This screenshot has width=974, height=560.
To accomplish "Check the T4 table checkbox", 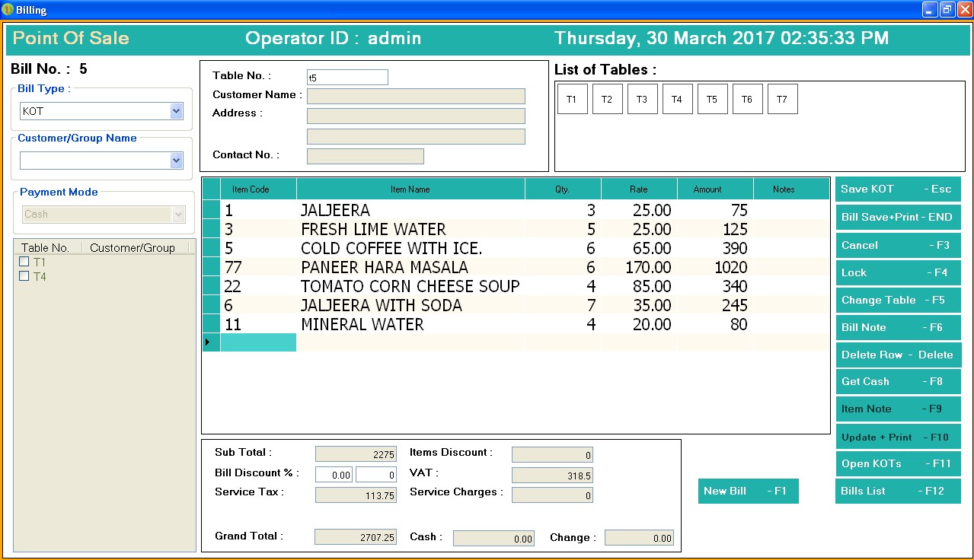I will (23, 277).
